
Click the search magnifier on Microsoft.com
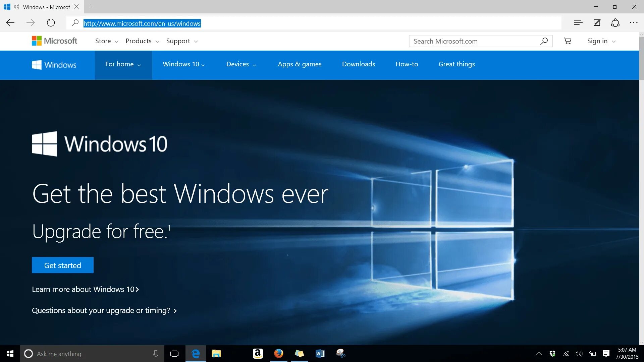click(544, 41)
